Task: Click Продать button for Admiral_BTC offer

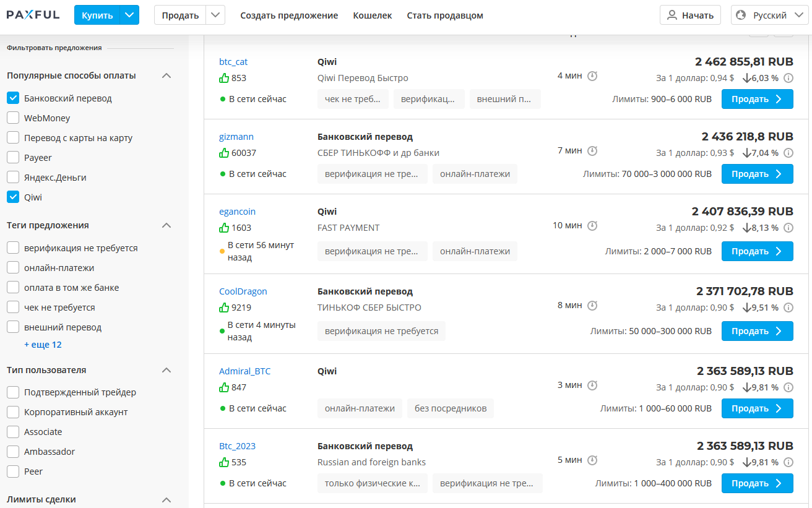Action: (x=757, y=408)
